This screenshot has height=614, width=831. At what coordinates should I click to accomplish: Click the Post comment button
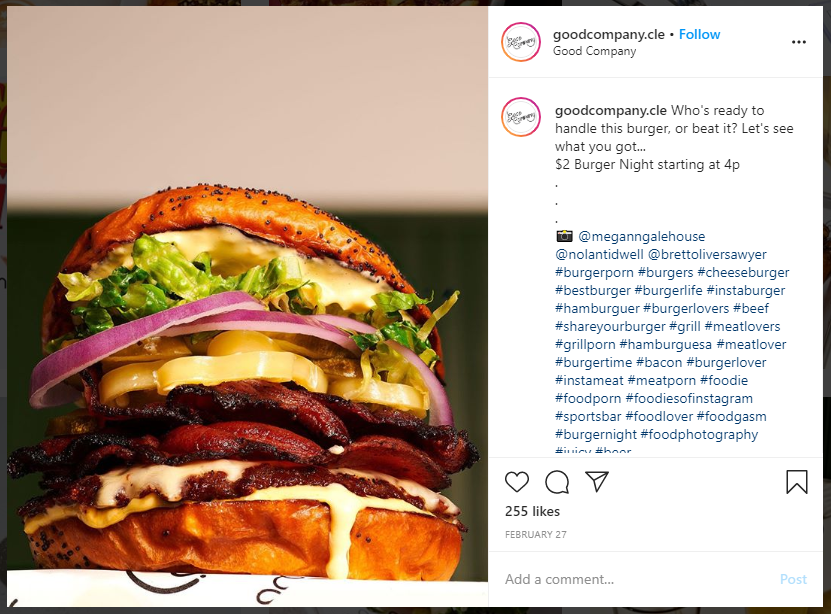tap(793, 579)
